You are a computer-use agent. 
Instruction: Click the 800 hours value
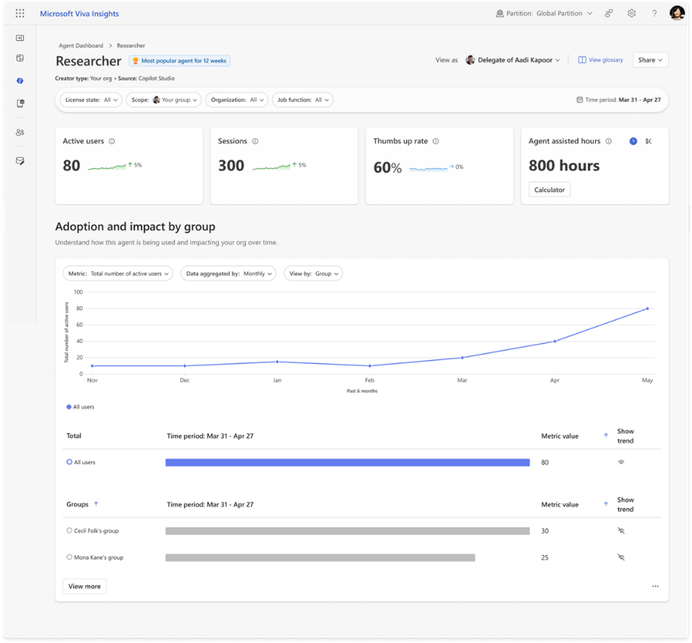tap(564, 165)
